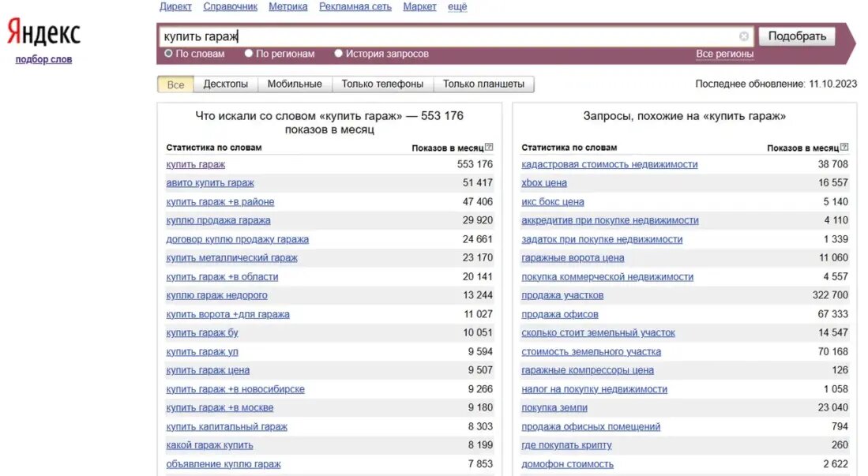Open 'стоимость земельного участка' query
The width and height of the screenshot is (868, 476).
(592, 351)
